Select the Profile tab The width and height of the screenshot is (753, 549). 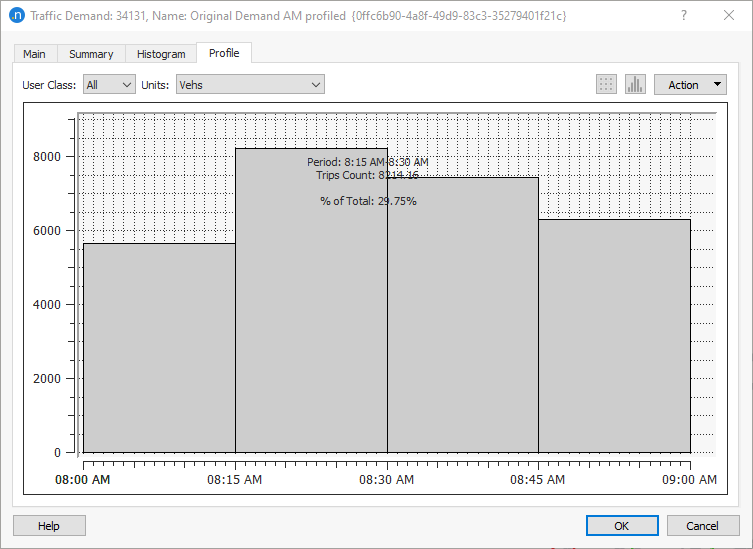[224, 53]
